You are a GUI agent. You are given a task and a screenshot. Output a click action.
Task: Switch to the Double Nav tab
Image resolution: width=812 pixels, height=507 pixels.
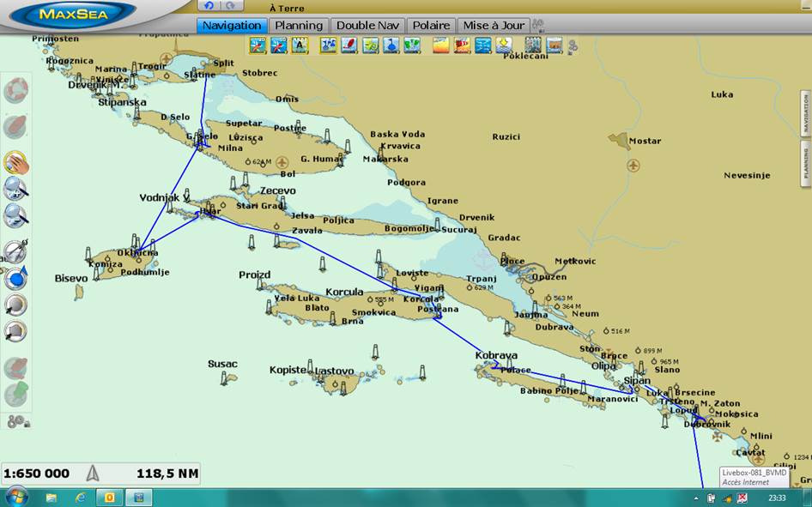pyautogui.click(x=367, y=26)
